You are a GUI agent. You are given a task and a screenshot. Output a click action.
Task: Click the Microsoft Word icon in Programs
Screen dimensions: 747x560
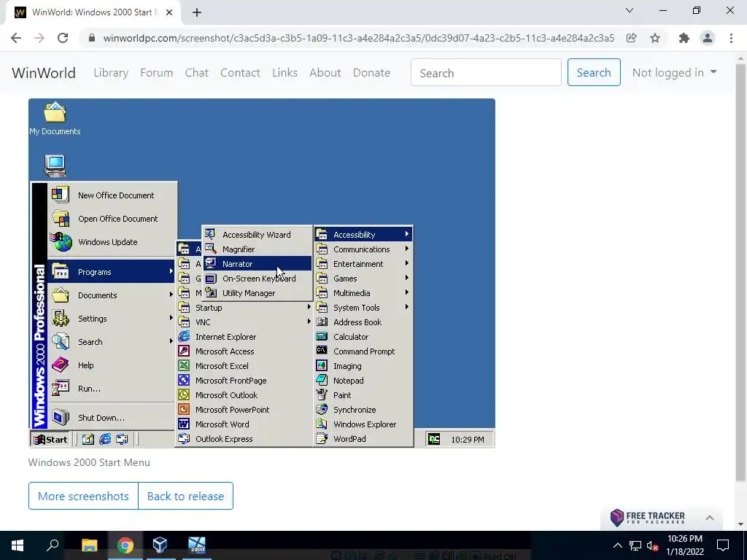click(184, 424)
